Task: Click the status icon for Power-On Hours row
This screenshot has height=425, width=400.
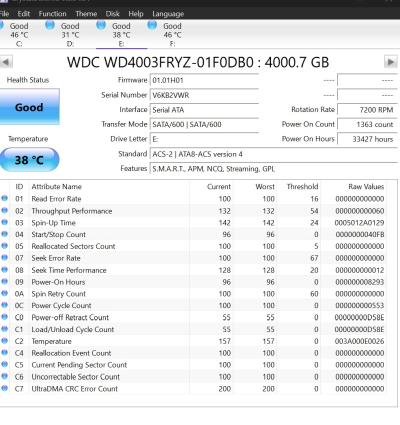Action: coord(5,281)
